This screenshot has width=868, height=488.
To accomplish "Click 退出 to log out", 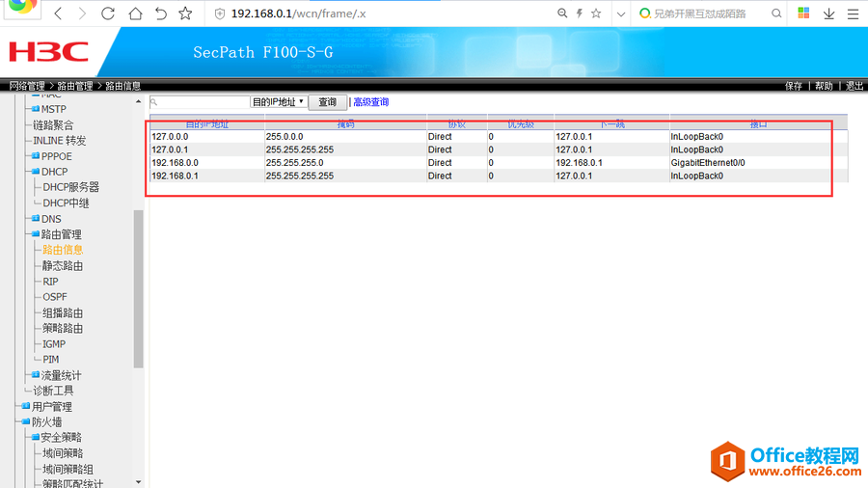I will click(854, 86).
